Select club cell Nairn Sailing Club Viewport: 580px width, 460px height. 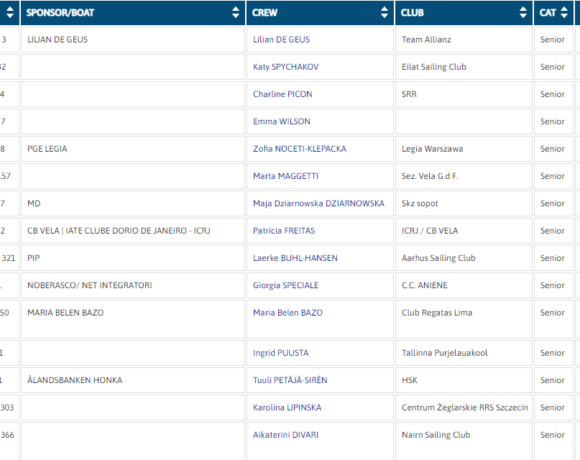click(464, 441)
